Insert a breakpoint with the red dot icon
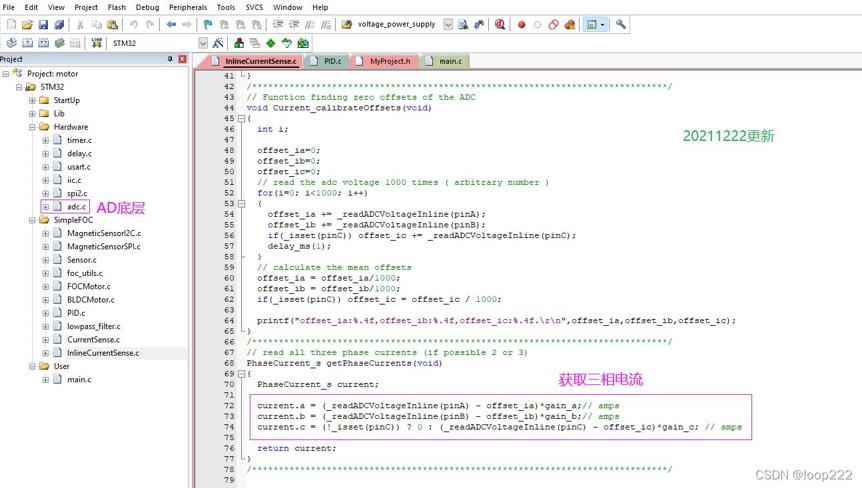The width and height of the screenshot is (862, 488). tap(522, 24)
